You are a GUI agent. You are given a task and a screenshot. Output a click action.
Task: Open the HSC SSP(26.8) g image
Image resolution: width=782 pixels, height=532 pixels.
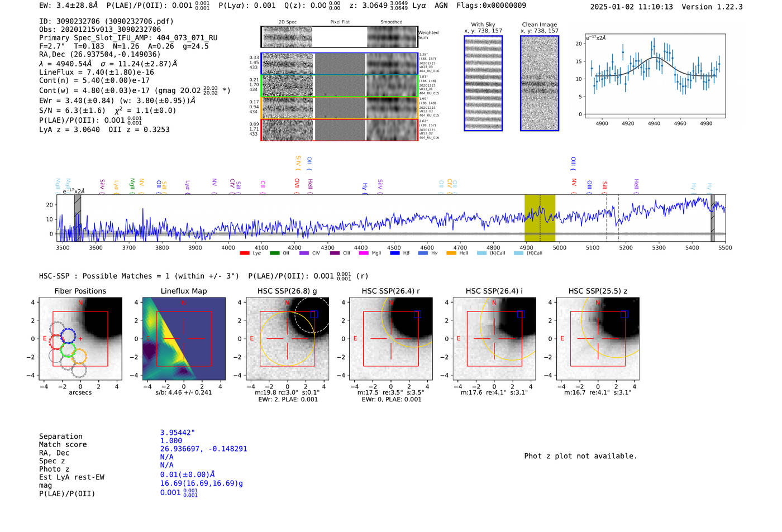coord(287,339)
